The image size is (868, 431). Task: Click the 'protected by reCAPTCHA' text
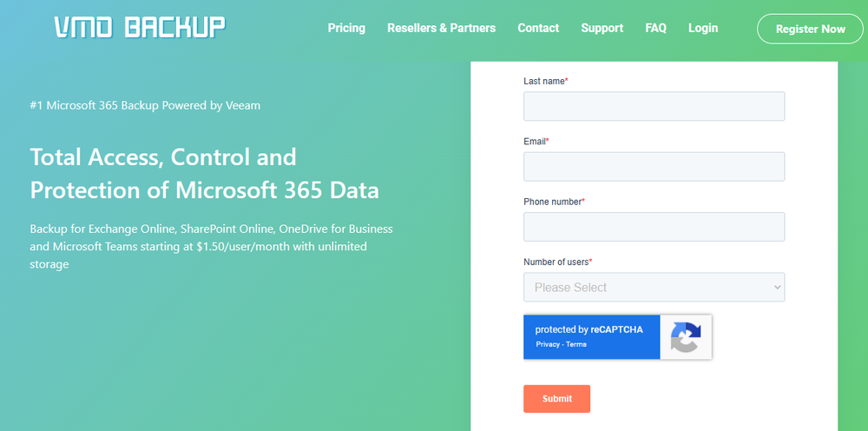[589, 329]
